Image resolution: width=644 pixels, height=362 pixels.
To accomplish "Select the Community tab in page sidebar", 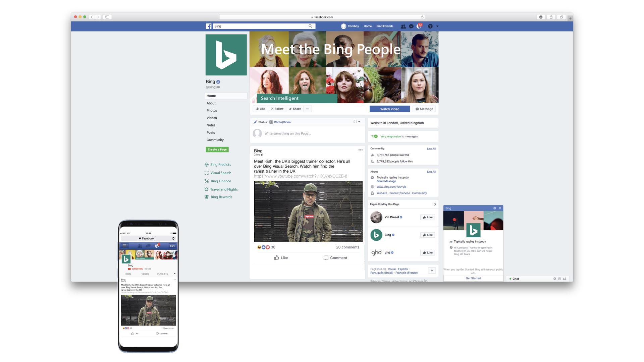I will [215, 140].
